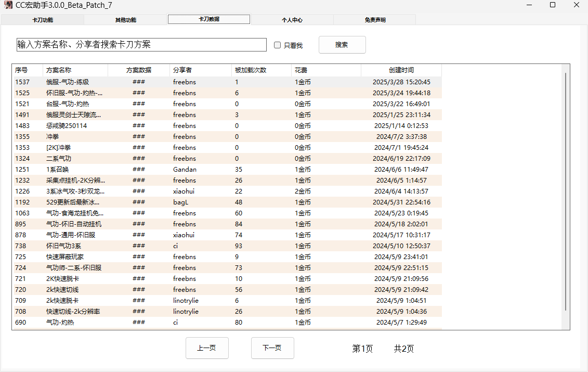The image size is (588, 372).
Task: Select the 2k快速切线 scheme
Action: click(228, 289)
